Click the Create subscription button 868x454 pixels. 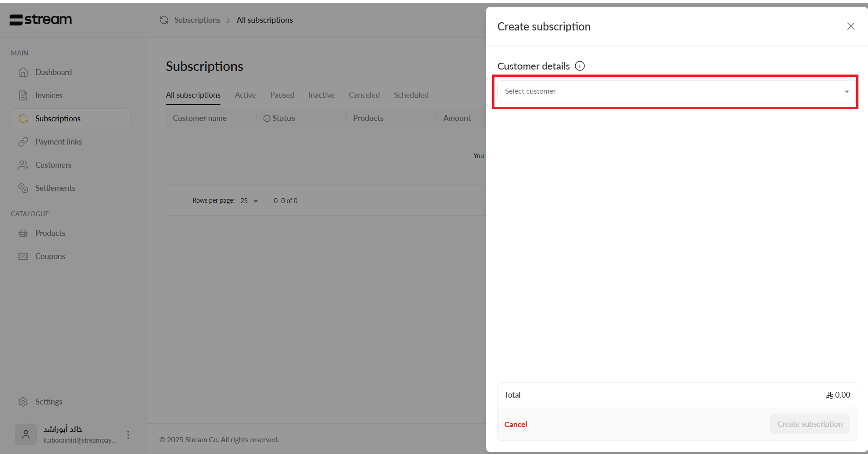[x=809, y=424]
